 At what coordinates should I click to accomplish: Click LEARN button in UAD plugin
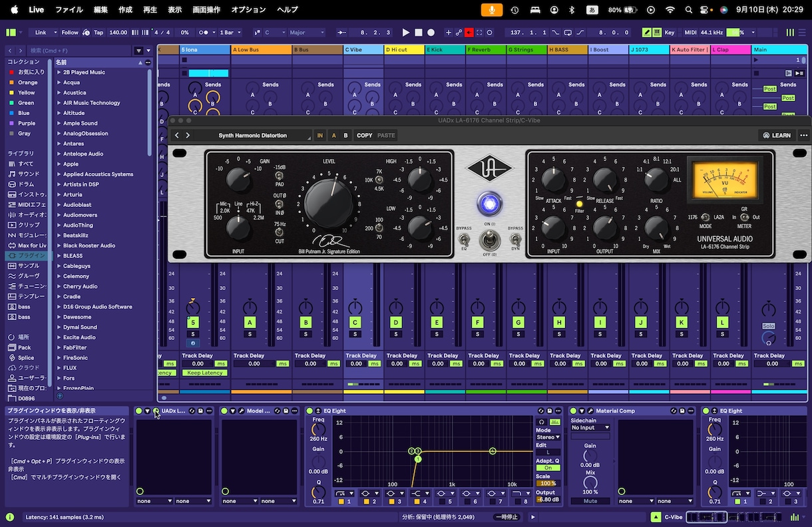coord(777,135)
